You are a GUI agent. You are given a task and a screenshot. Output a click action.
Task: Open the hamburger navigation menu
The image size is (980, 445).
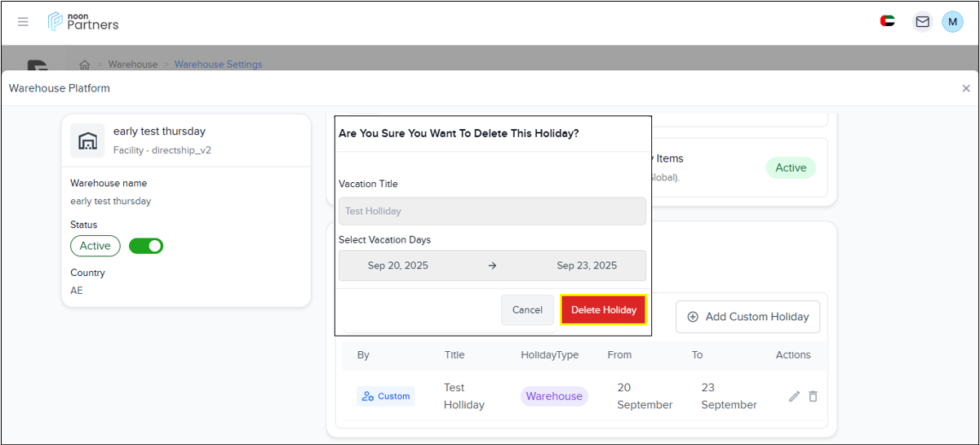23,22
